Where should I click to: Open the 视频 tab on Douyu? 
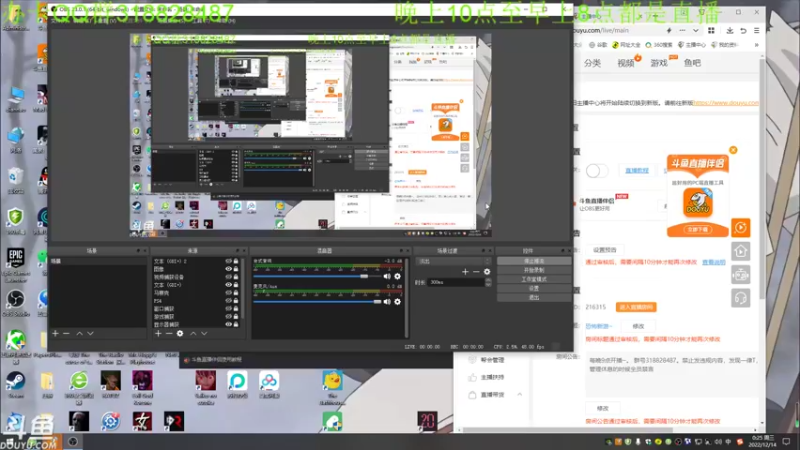(626, 63)
